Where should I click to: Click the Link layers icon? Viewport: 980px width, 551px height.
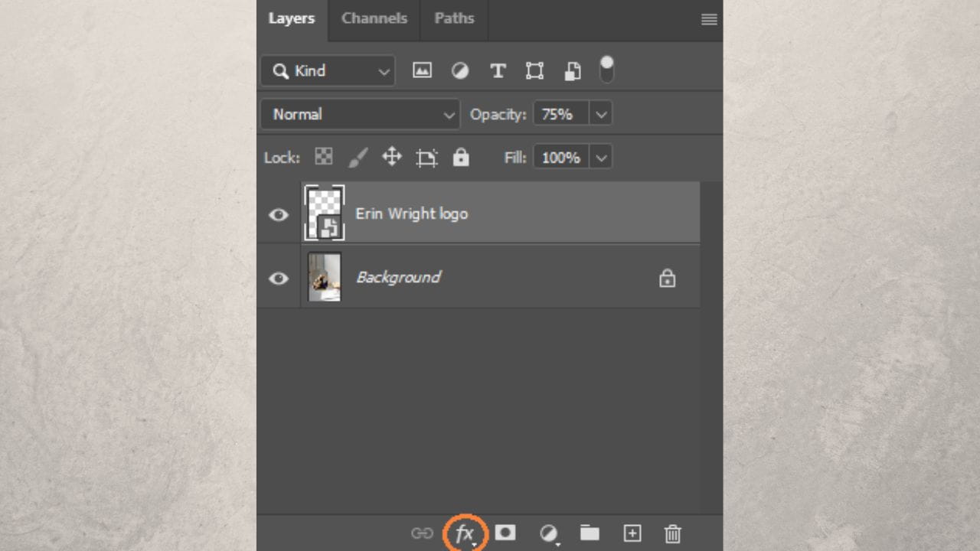[x=422, y=533]
